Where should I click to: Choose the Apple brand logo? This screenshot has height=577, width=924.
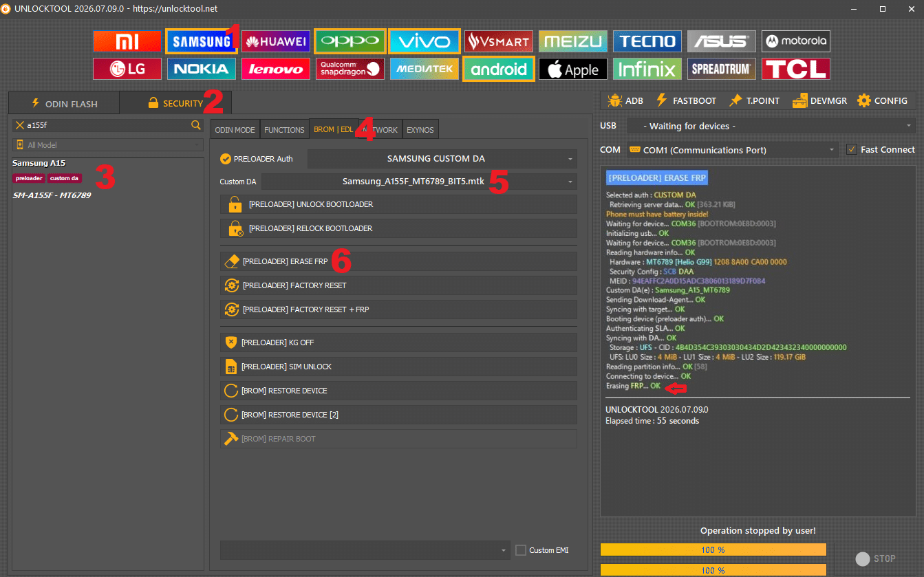coord(573,69)
